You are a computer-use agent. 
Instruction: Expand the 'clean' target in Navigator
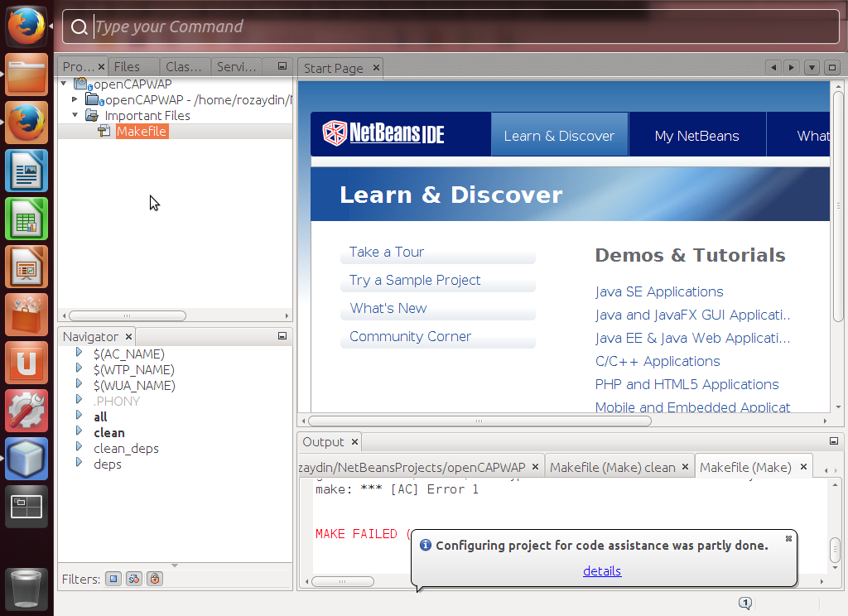tap(79, 431)
